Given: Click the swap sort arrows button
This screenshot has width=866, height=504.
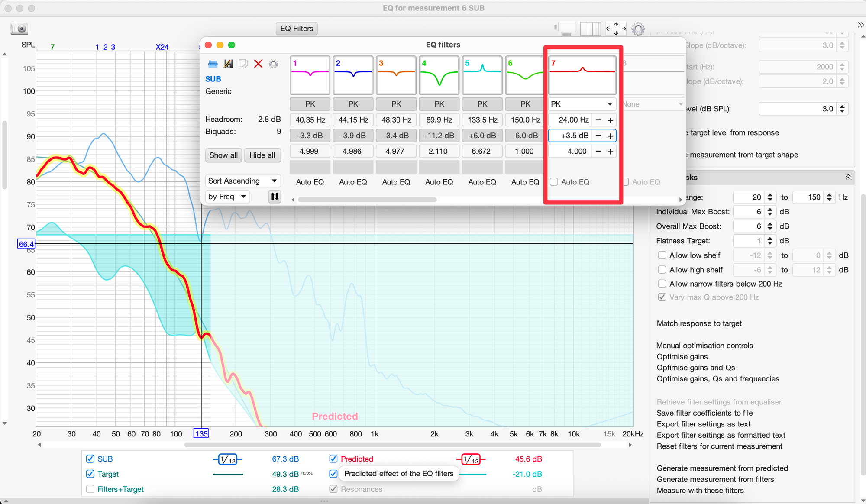Looking at the screenshot, I should coord(275,197).
